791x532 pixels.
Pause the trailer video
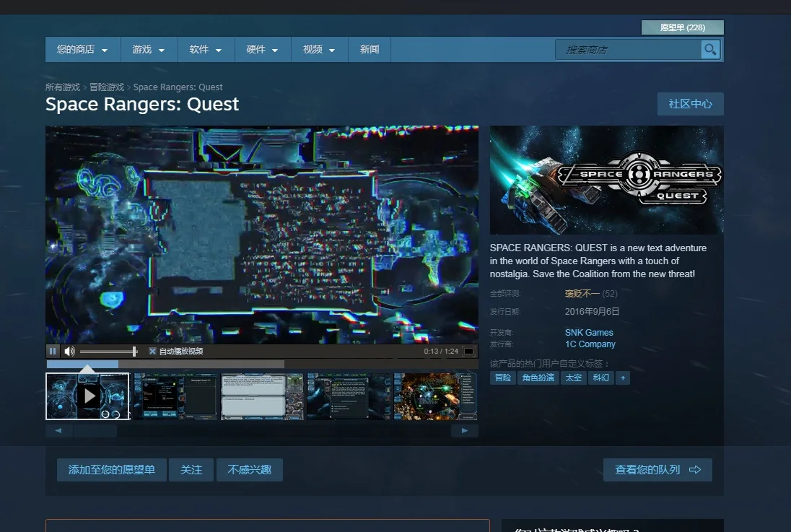(53, 352)
